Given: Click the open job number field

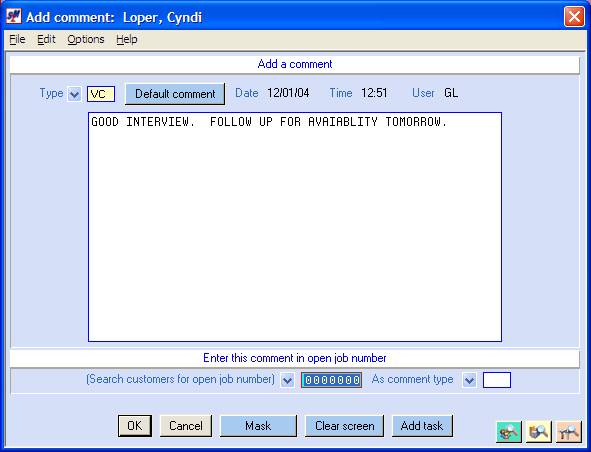Looking at the screenshot, I should tap(332, 380).
